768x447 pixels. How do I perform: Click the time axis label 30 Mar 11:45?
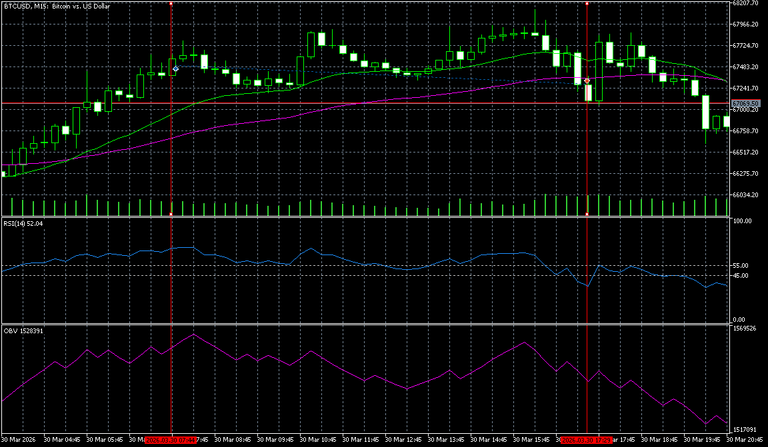[360, 440]
